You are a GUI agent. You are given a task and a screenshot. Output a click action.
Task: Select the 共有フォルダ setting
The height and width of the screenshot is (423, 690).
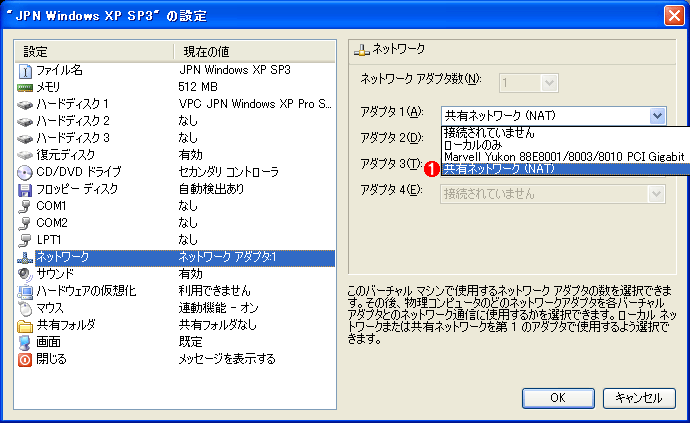point(176,325)
